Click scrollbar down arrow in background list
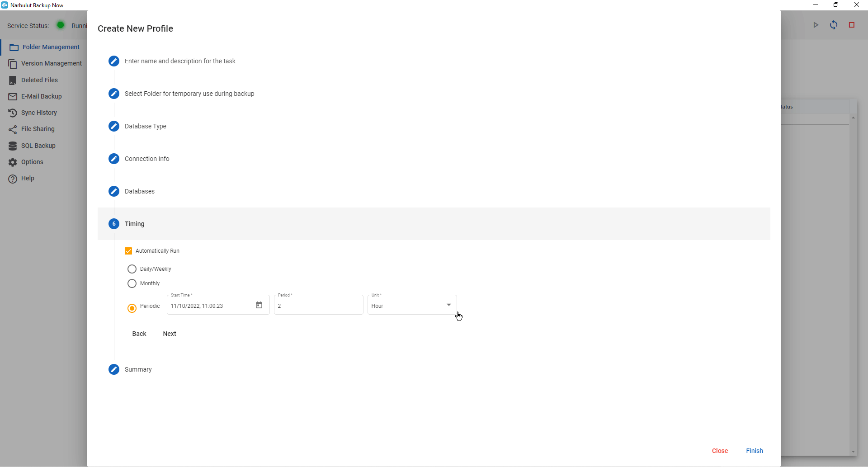 pos(853,452)
